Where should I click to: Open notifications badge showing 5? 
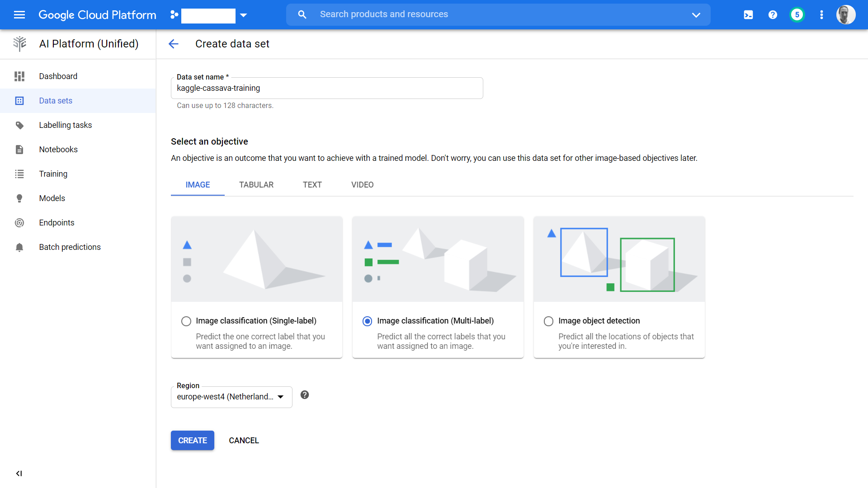tap(797, 15)
